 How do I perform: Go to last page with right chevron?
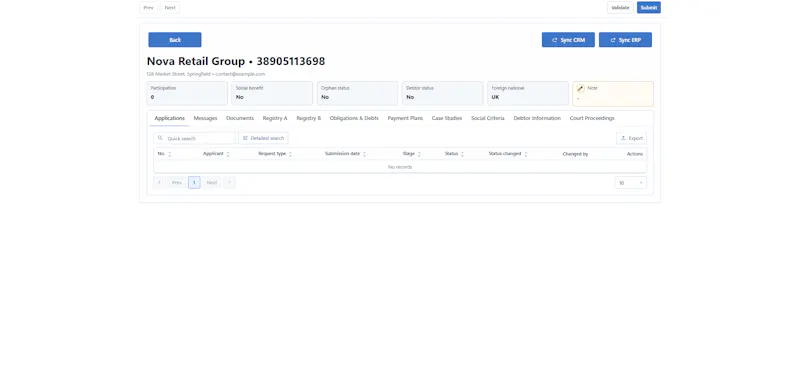coord(229,183)
